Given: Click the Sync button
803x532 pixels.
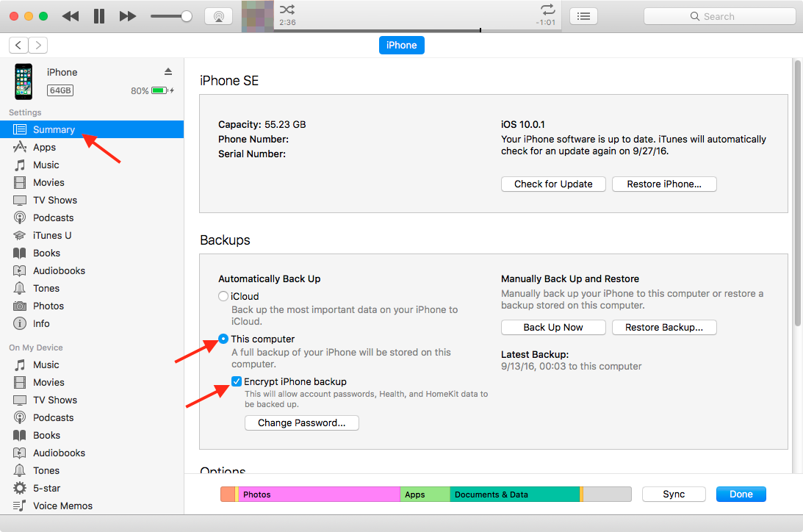Looking at the screenshot, I should click(x=674, y=494).
